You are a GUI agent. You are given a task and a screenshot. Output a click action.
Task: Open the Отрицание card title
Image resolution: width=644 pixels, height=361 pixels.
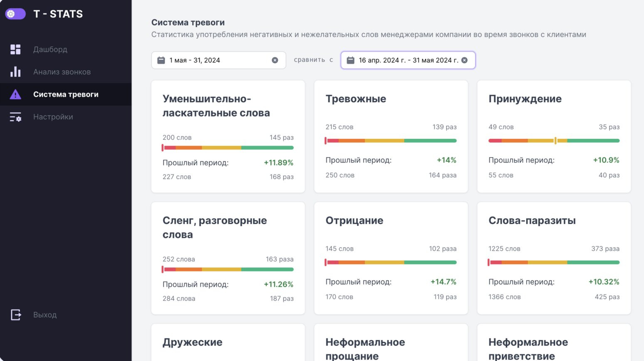click(354, 220)
